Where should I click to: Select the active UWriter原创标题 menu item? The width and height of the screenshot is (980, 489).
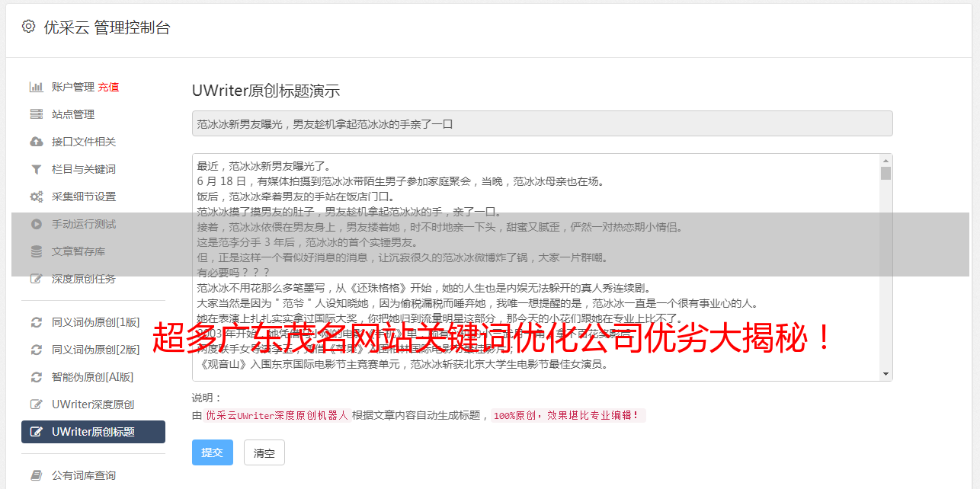coord(93,432)
